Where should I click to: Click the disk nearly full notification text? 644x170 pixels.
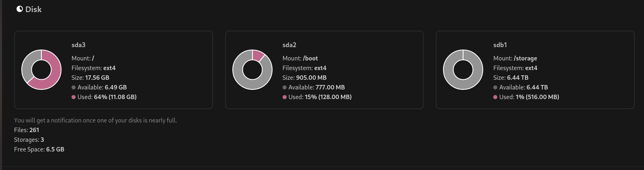[95, 120]
